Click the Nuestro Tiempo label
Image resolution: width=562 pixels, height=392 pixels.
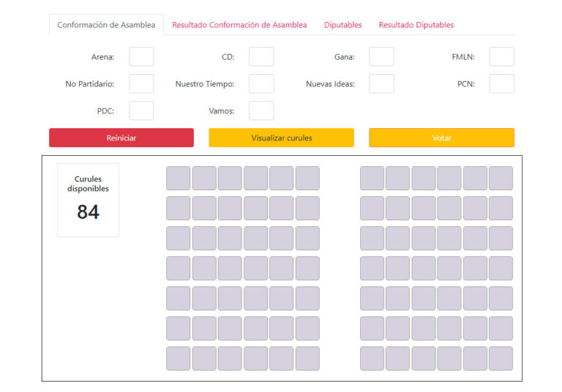[205, 84]
